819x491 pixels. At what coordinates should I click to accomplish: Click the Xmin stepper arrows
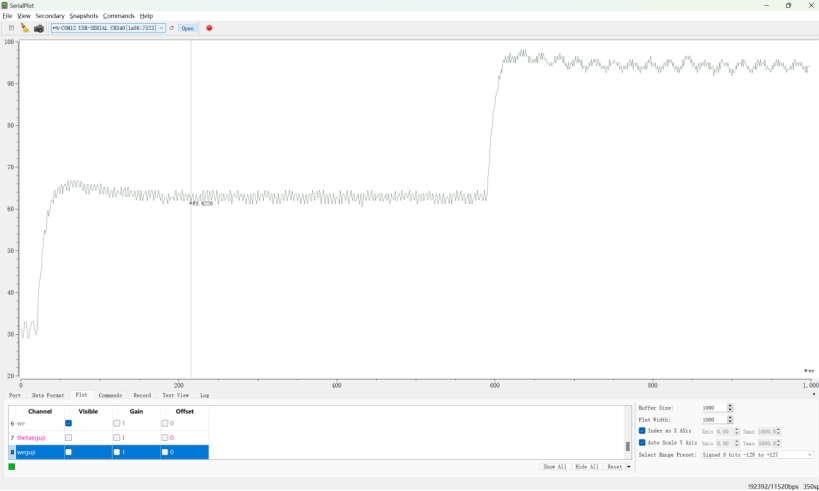click(x=736, y=431)
